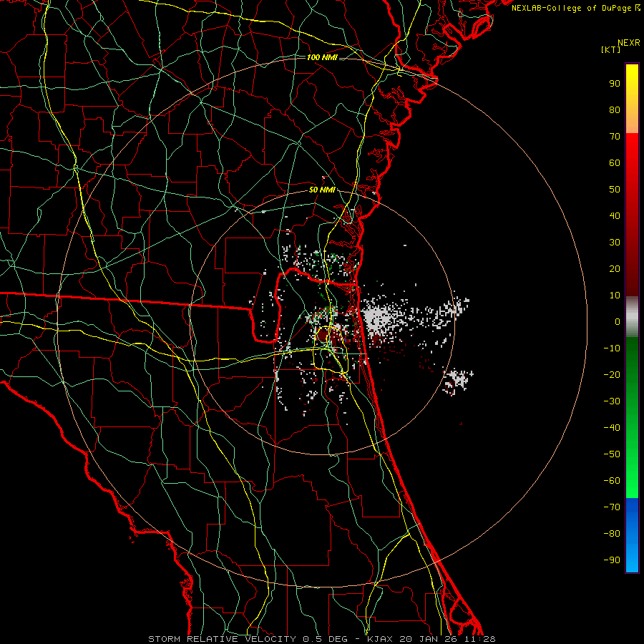Screen dimensions: 644x644
Task: Click the 30 value on the velocity scale
Action: 615,243
